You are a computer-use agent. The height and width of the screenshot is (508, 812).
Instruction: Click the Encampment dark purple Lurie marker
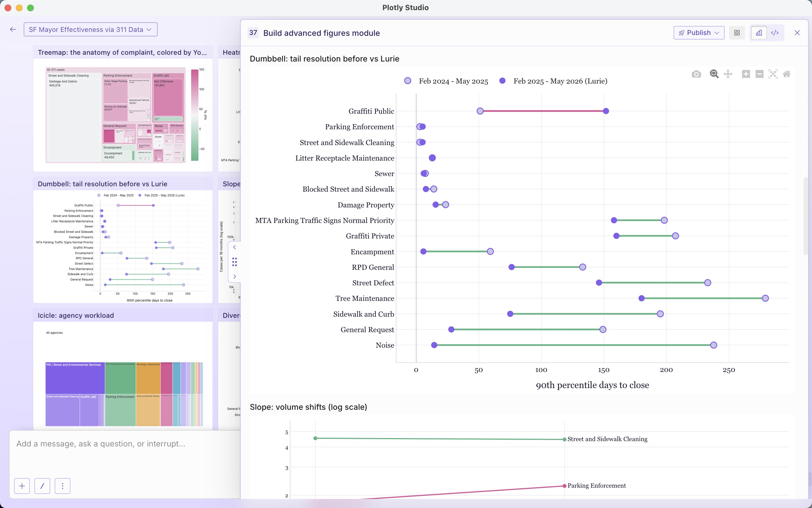pos(423,251)
